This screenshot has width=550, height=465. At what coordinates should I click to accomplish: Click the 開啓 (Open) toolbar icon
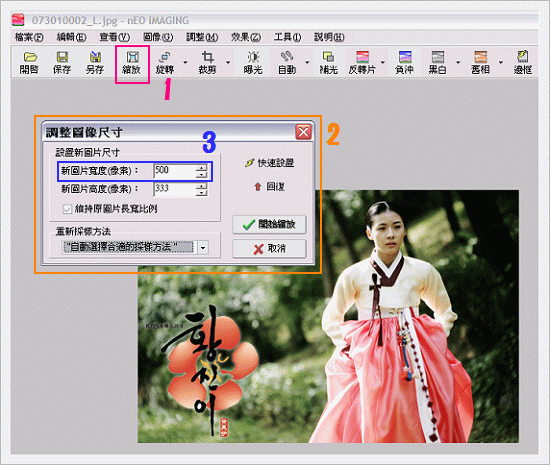(29, 63)
